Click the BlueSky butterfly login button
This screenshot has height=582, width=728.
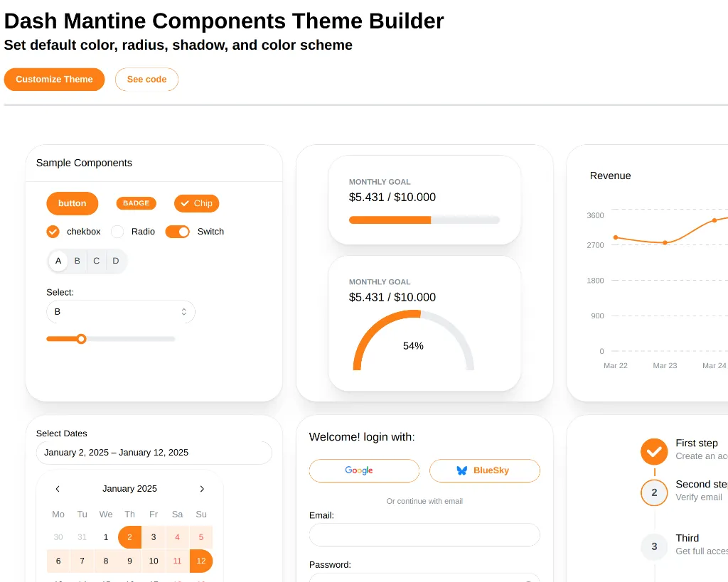[x=484, y=470]
